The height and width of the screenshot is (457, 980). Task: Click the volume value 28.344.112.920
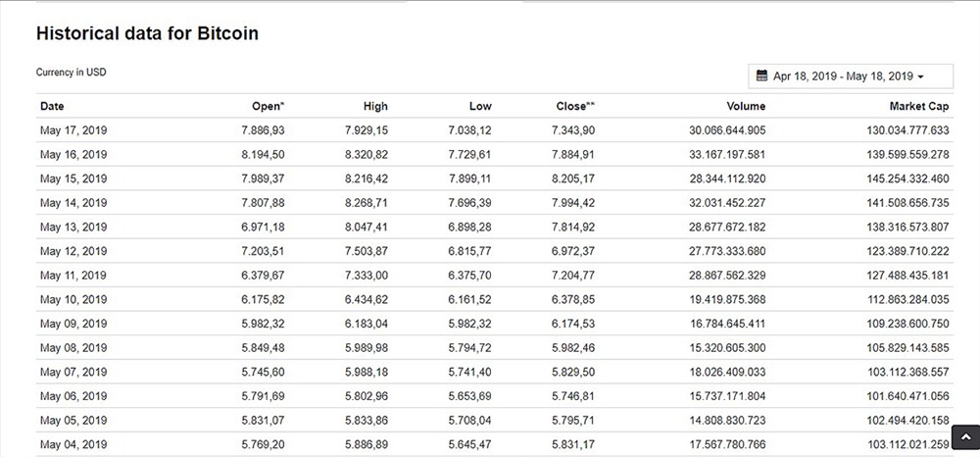tap(727, 178)
